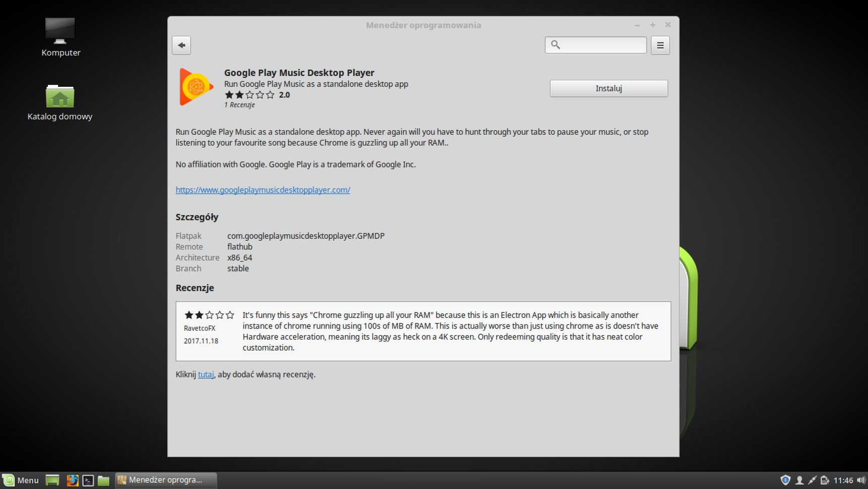Click the user applet tray icon
Image resolution: width=868 pixels, height=489 pixels.
pyautogui.click(x=799, y=480)
